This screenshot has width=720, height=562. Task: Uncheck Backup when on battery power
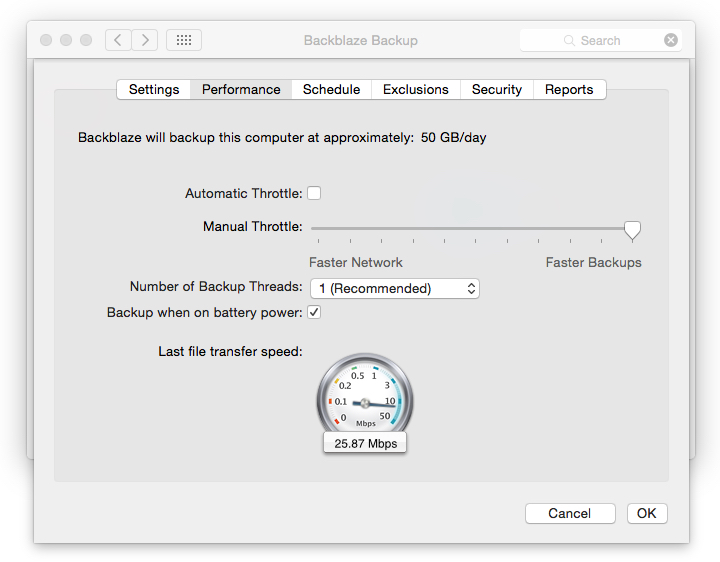pyautogui.click(x=314, y=312)
